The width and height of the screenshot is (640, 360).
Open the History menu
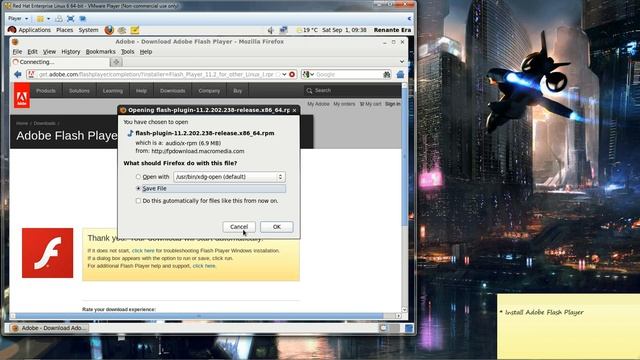pos(71,52)
